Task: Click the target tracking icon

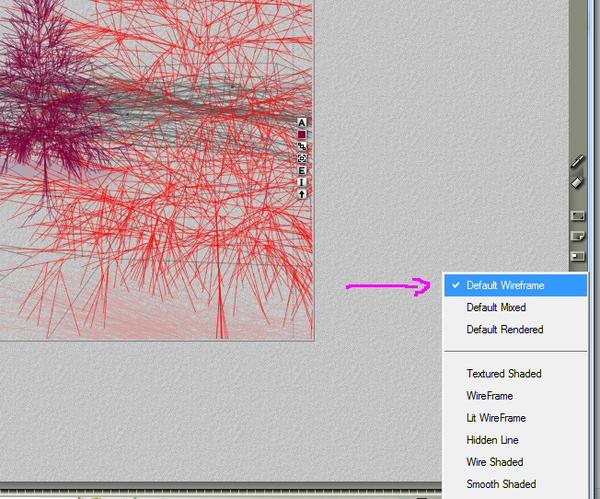Action: pyautogui.click(x=302, y=158)
